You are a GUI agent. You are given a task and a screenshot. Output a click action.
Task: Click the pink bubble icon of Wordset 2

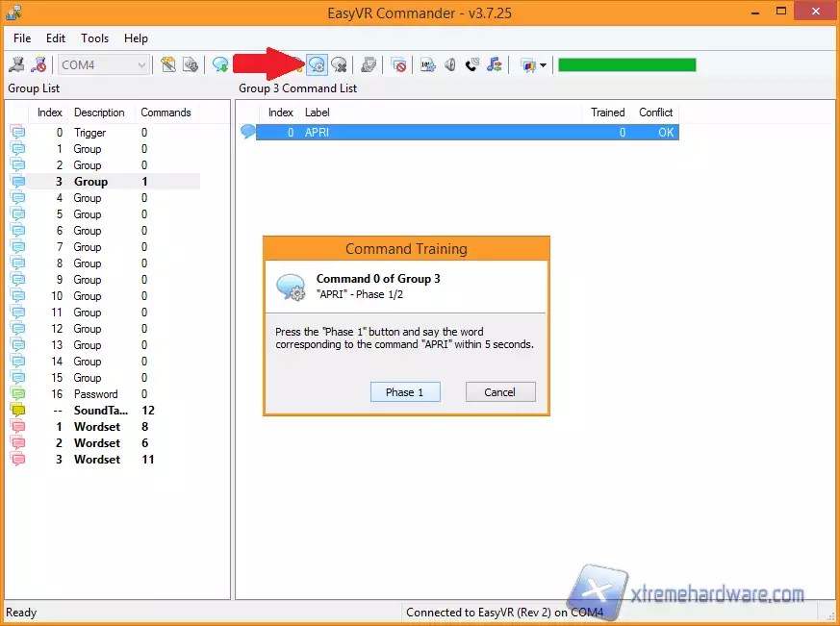(17, 443)
